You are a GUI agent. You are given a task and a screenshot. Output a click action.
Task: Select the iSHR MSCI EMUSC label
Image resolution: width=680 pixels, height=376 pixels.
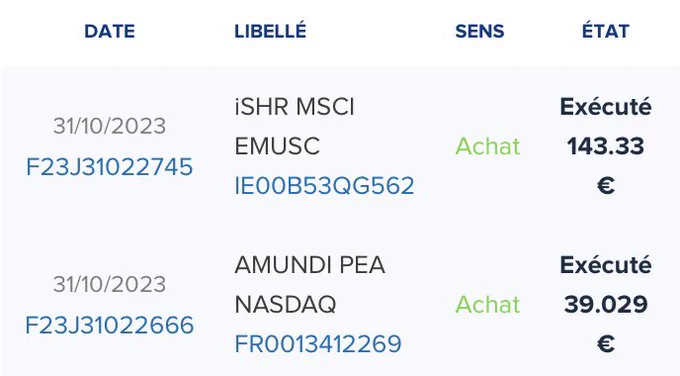tap(294, 126)
